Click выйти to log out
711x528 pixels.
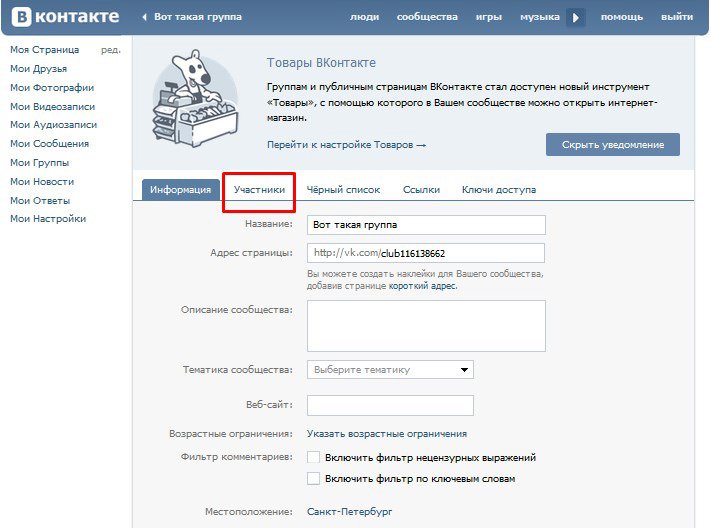677,17
